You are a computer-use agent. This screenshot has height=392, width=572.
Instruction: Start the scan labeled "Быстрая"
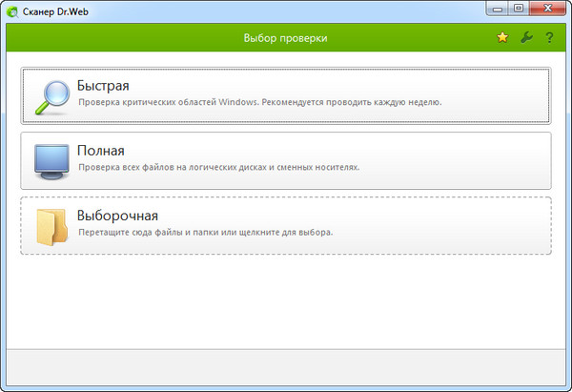click(x=103, y=86)
